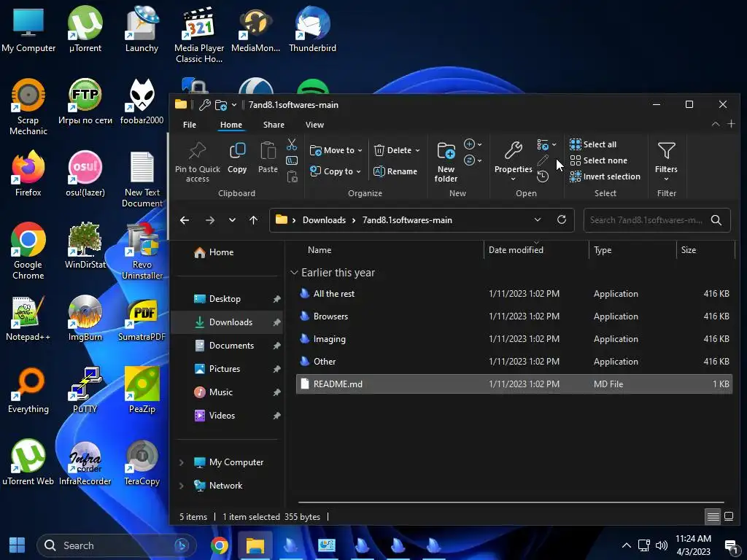Click the Windows Start button

[18, 545]
